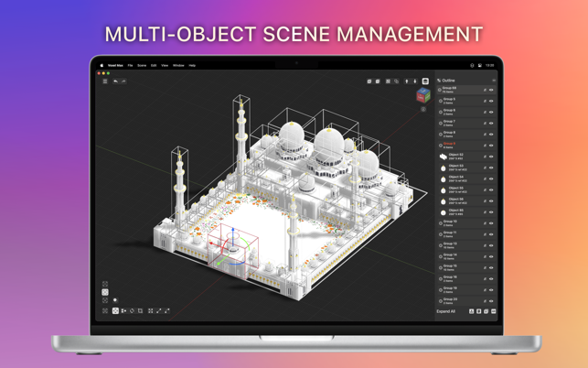Open the Window menu

coord(178,65)
